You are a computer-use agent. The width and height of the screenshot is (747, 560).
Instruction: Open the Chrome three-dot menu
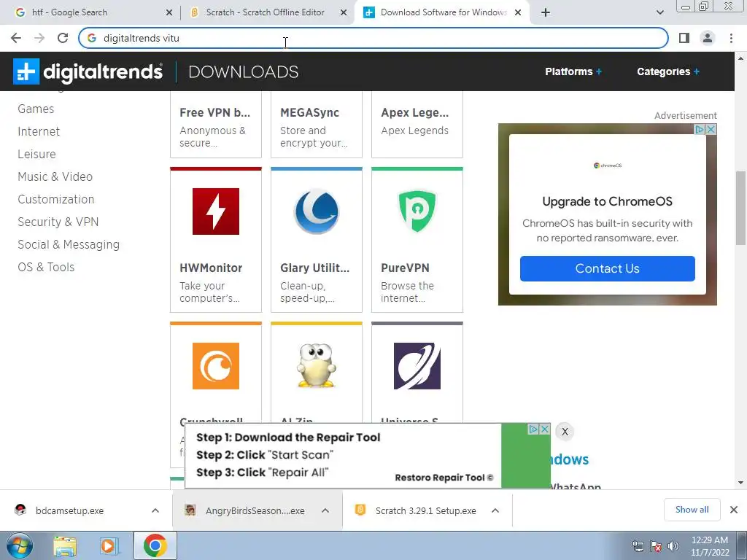click(x=731, y=38)
